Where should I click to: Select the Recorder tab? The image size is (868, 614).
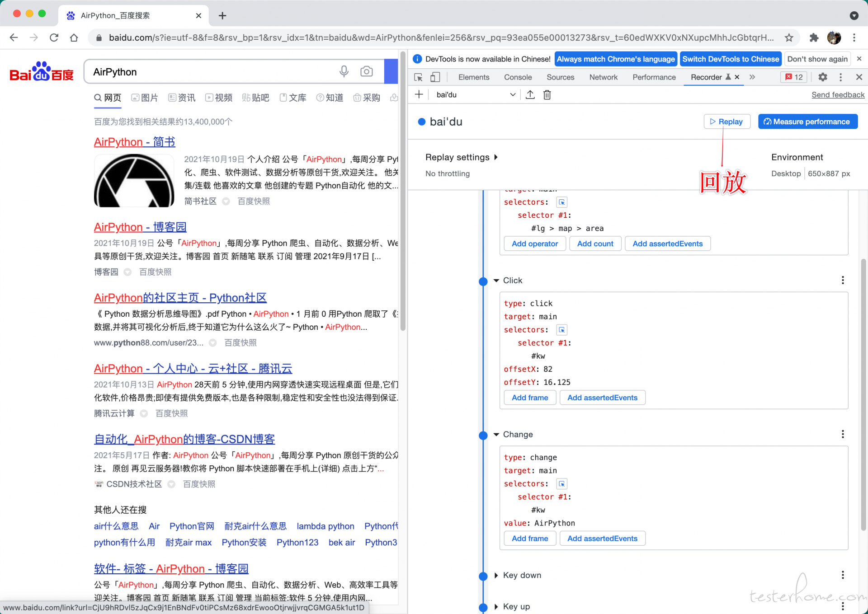coord(706,77)
